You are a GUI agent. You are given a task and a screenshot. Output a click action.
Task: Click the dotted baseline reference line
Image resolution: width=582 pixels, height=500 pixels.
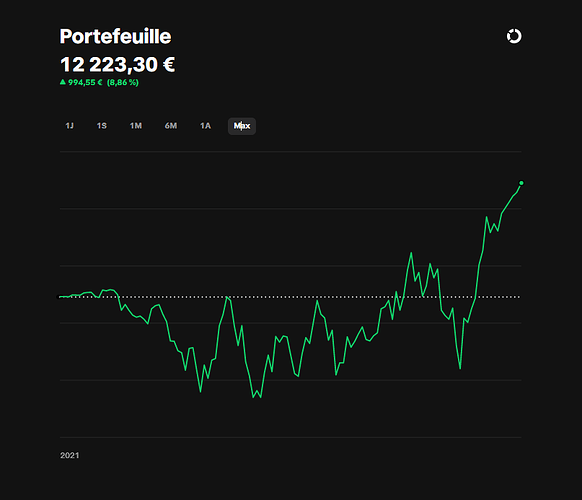[x=290, y=297]
